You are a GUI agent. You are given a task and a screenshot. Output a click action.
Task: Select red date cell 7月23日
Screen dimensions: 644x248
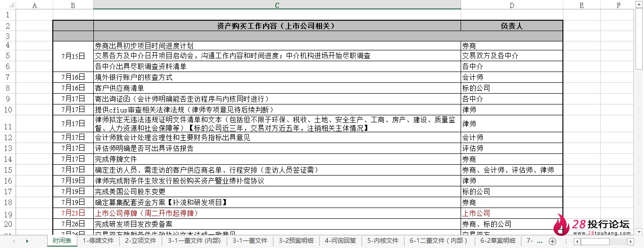click(x=73, y=213)
